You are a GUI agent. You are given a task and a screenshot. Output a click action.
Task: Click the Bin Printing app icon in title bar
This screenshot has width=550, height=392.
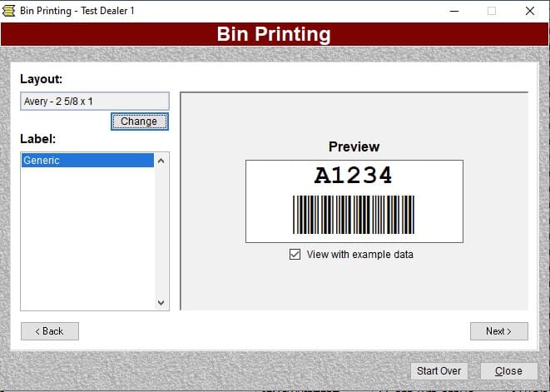coord(10,11)
